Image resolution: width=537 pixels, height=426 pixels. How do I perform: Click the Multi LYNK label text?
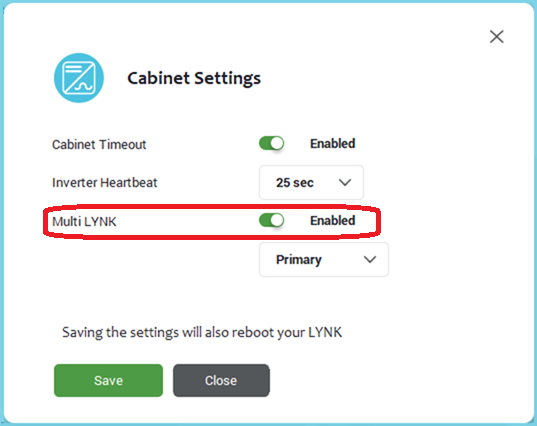coord(84,222)
